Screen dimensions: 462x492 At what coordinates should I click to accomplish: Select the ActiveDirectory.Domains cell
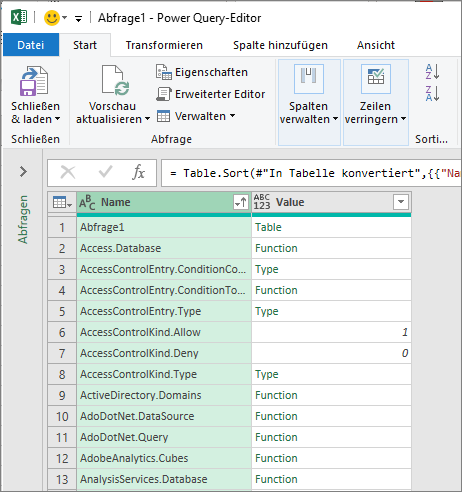click(164, 395)
